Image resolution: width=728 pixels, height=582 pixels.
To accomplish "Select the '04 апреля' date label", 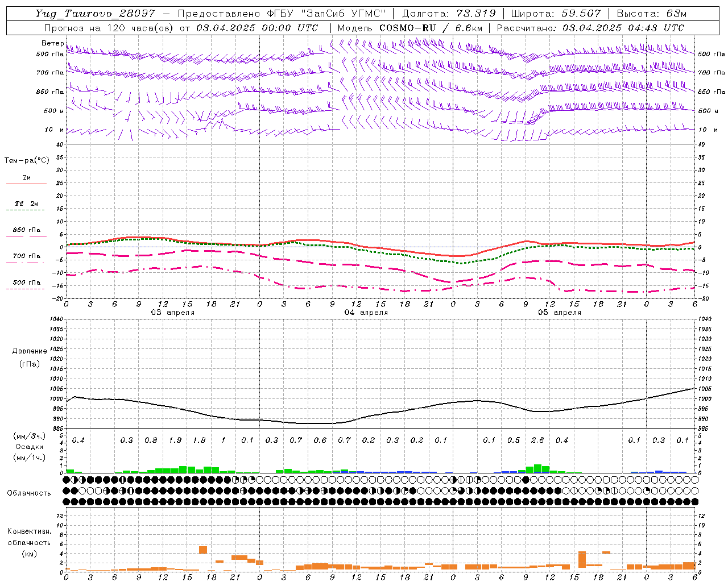I will click(x=366, y=313).
